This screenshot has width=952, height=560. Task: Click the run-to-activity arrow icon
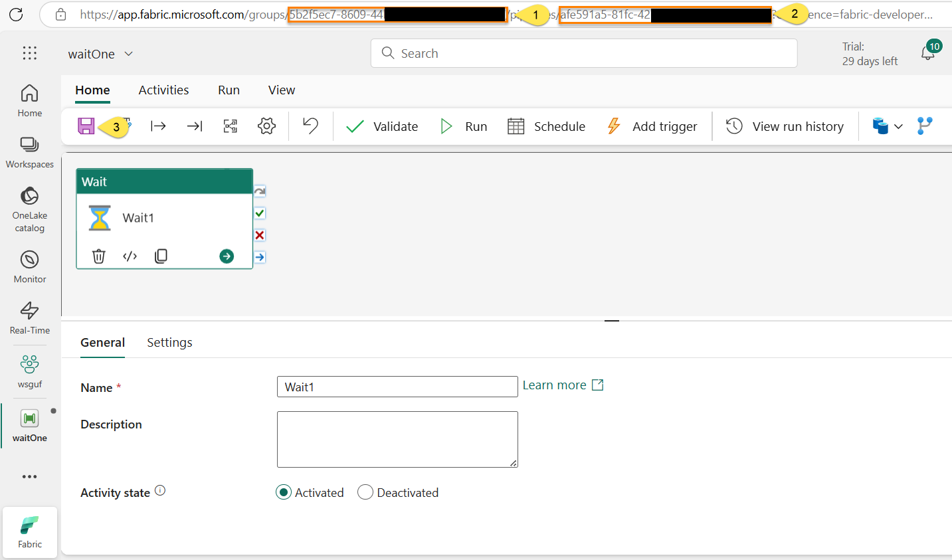point(195,126)
